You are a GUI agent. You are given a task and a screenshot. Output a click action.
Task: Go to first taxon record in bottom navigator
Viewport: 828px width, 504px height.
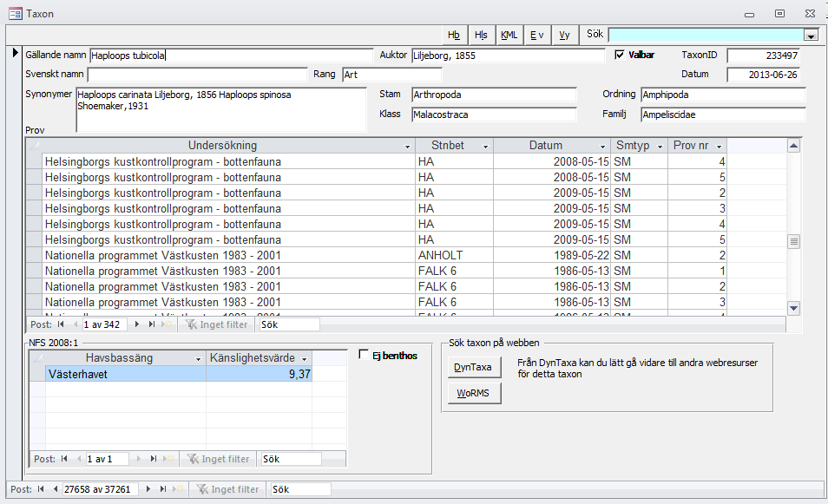[41, 489]
